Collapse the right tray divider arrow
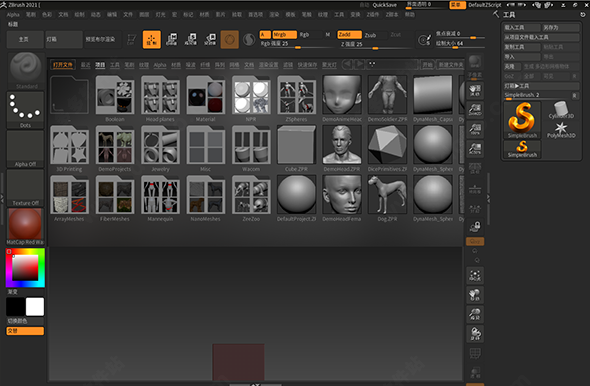Image resolution: width=590 pixels, height=386 pixels. [x=488, y=198]
